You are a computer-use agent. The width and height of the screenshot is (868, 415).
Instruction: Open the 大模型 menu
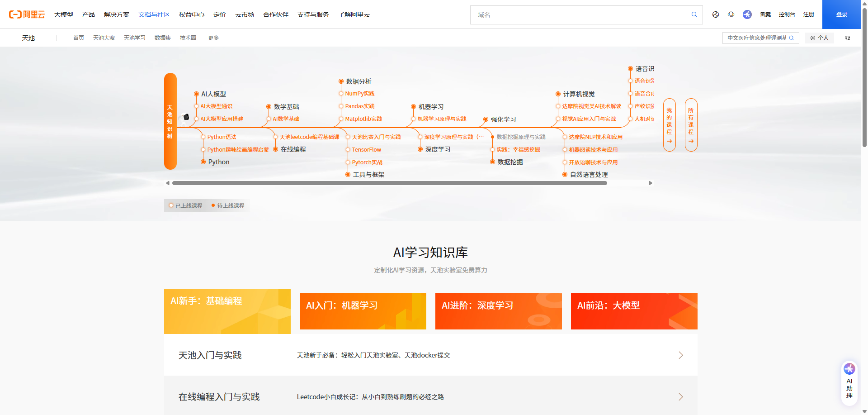click(x=64, y=14)
